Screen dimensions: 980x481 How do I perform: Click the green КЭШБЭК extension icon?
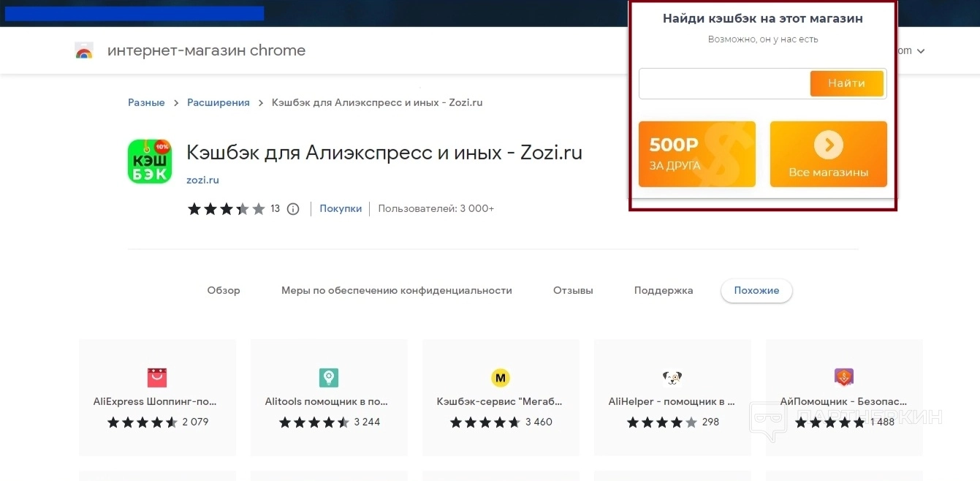150,161
